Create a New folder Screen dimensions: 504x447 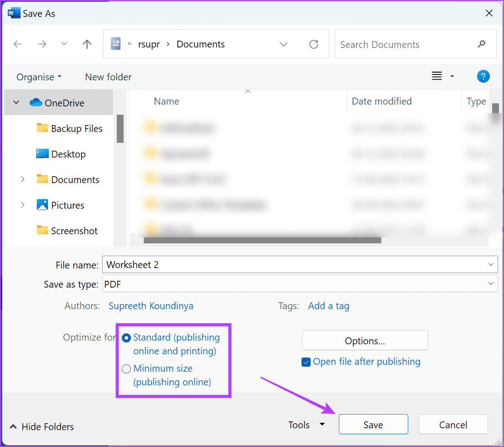pyautogui.click(x=108, y=77)
